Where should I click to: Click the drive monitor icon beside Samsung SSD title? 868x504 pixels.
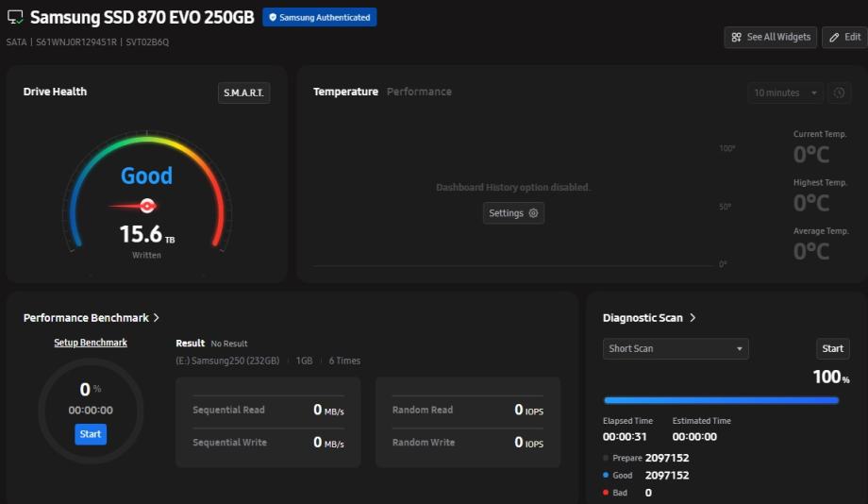point(15,18)
